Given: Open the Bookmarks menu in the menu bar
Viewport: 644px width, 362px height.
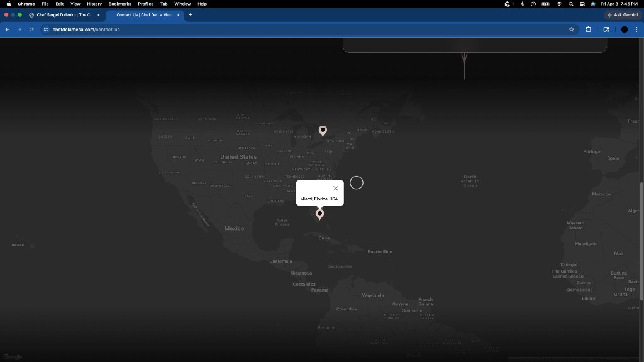Looking at the screenshot, I should pyautogui.click(x=119, y=4).
